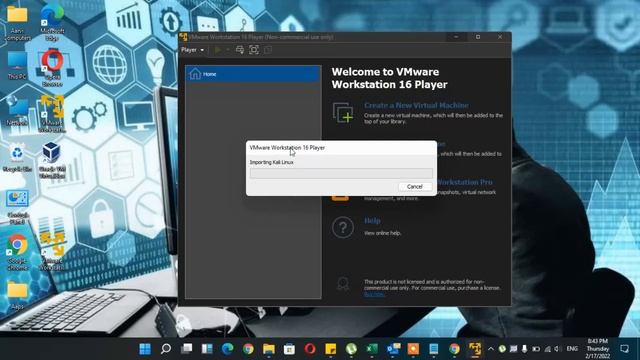Screen dimensions: 640x360
Task: Expand the arrow beside the play button
Action: point(228,50)
